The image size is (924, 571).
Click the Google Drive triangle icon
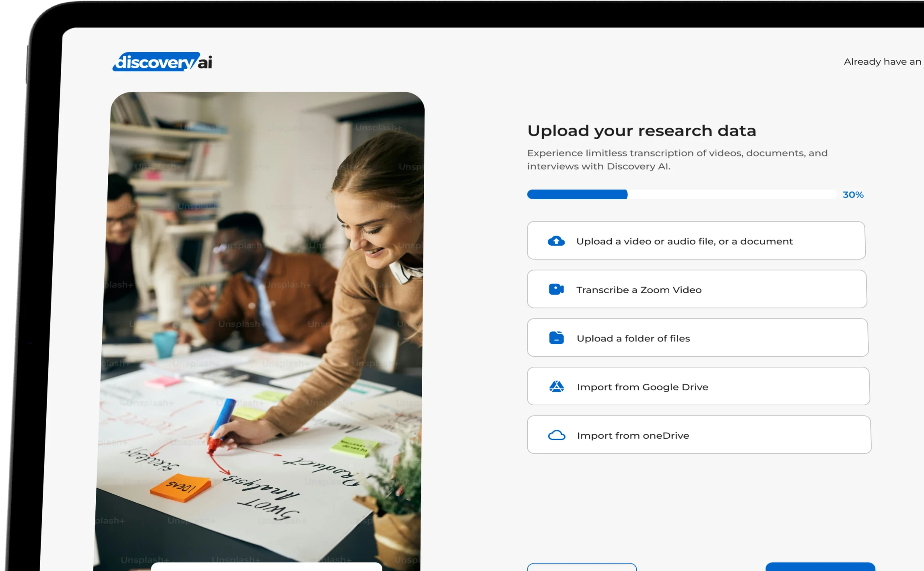coord(557,387)
